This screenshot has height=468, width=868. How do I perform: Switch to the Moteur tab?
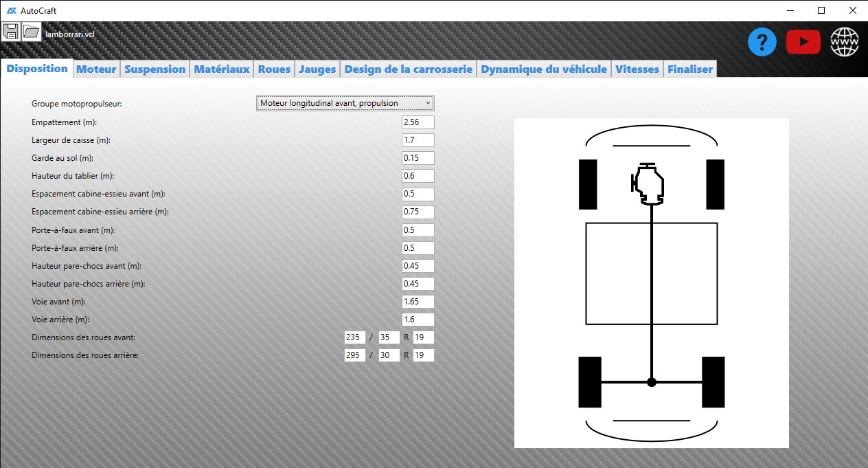pyautogui.click(x=96, y=69)
